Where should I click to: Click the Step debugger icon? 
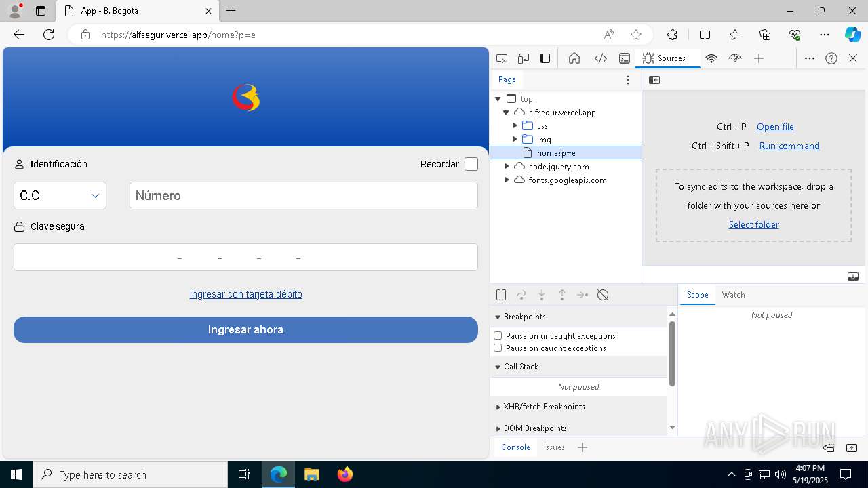583,295
